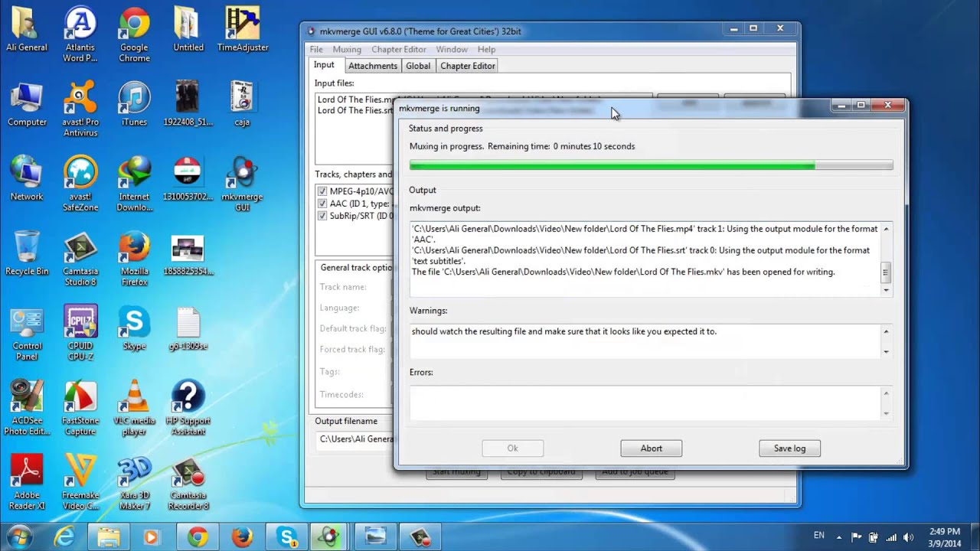Screen dimensions: 980x551
Task: Open FastStone Capture desktop shortcut
Action: (x=80, y=409)
